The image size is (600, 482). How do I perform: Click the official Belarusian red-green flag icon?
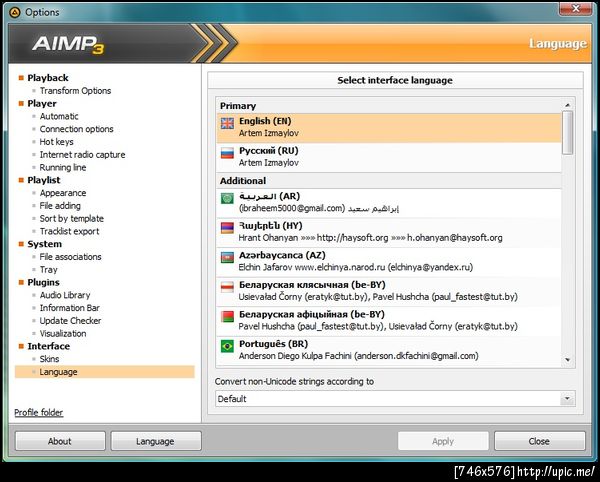coord(227,317)
